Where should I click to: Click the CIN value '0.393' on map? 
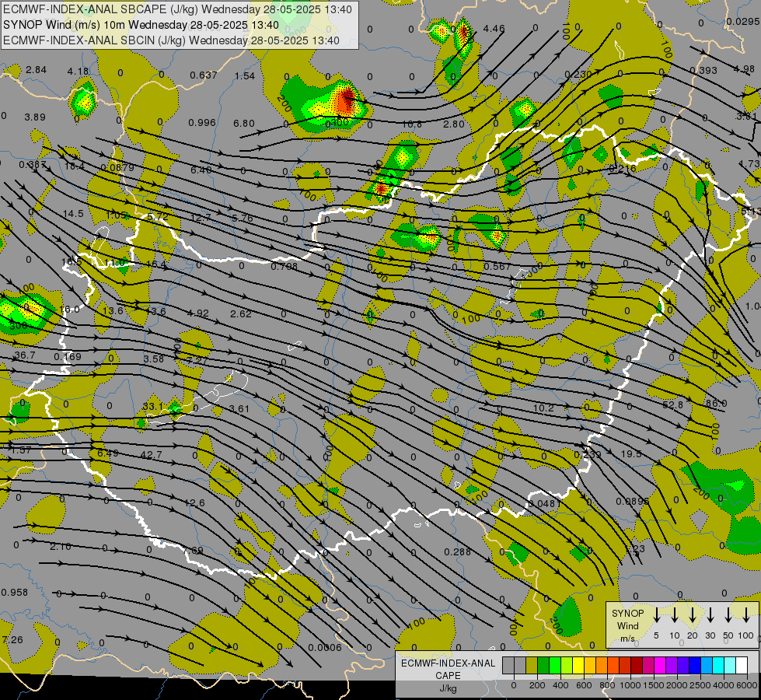click(x=703, y=71)
